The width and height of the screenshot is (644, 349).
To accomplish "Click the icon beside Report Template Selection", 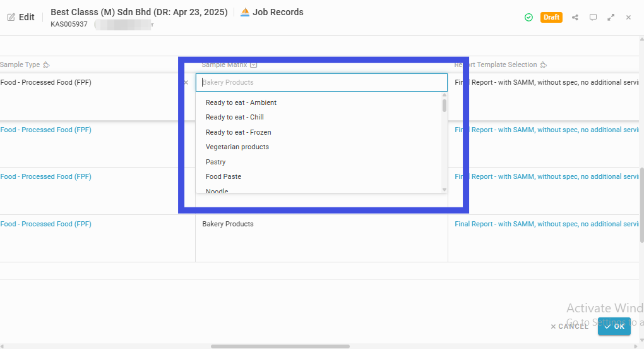I will 544,65.
